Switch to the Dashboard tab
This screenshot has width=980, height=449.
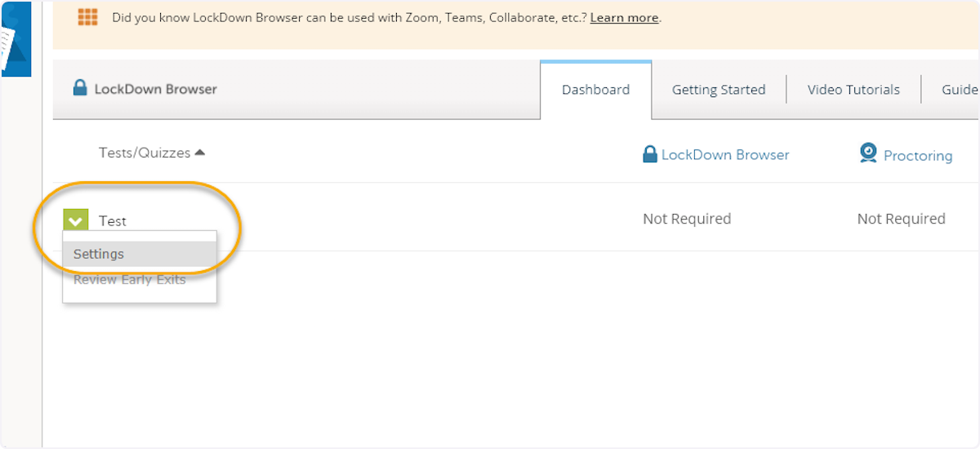pyautogui.click(x=595, y=90)
